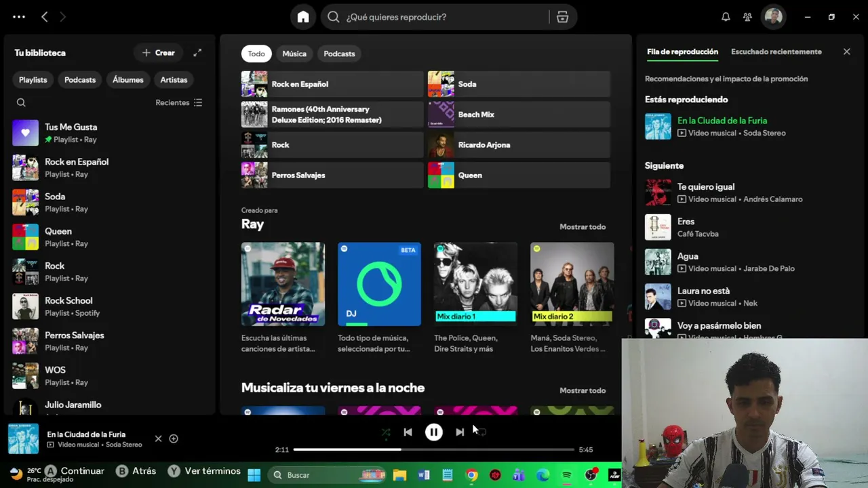
Task: Open now playing album cover in player bar
Action: (x=23, y=439)
